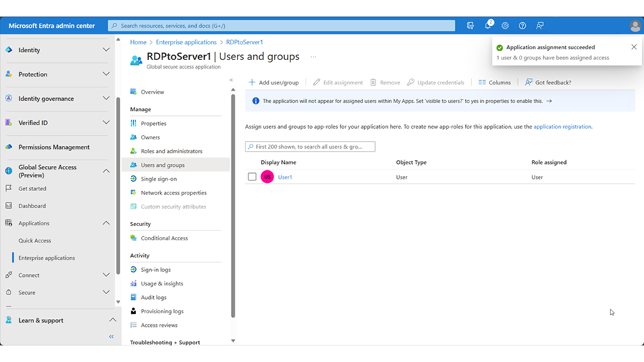This screenshot has height=362, width=644.
Task: Go to Enterprise applications breadcrumb
Action: (x=186, y=42)
